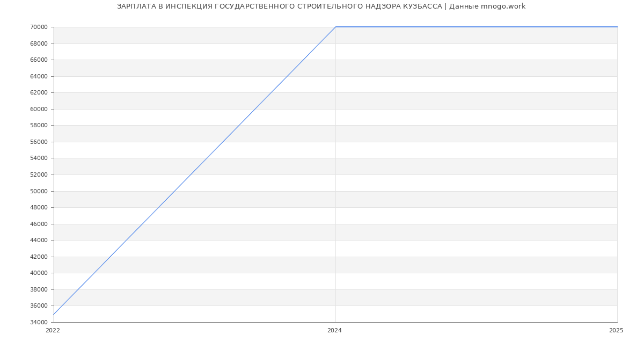The image size is (644, 349).
Task: Click the 2024 x-axis label
Action: tap(334, 331)
